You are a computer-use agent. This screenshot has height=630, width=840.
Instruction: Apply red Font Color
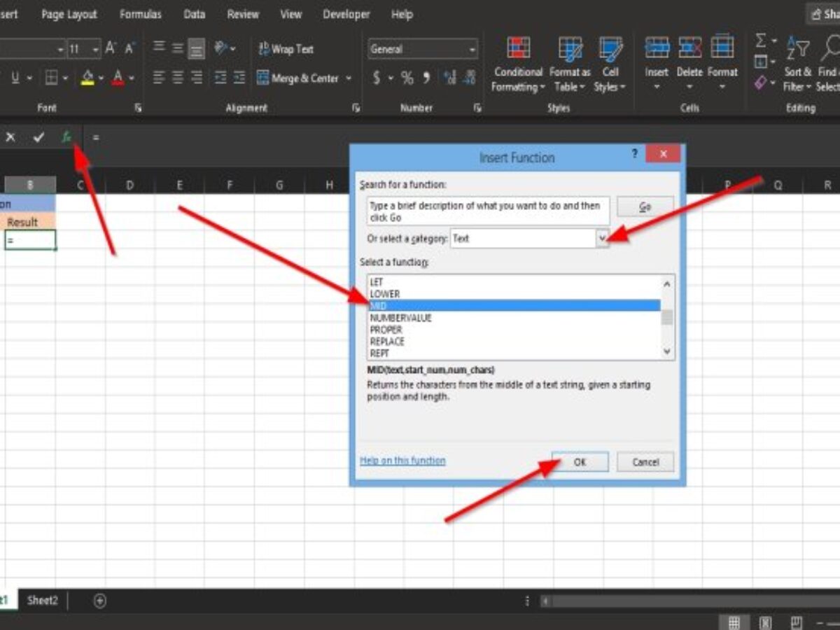118,78
